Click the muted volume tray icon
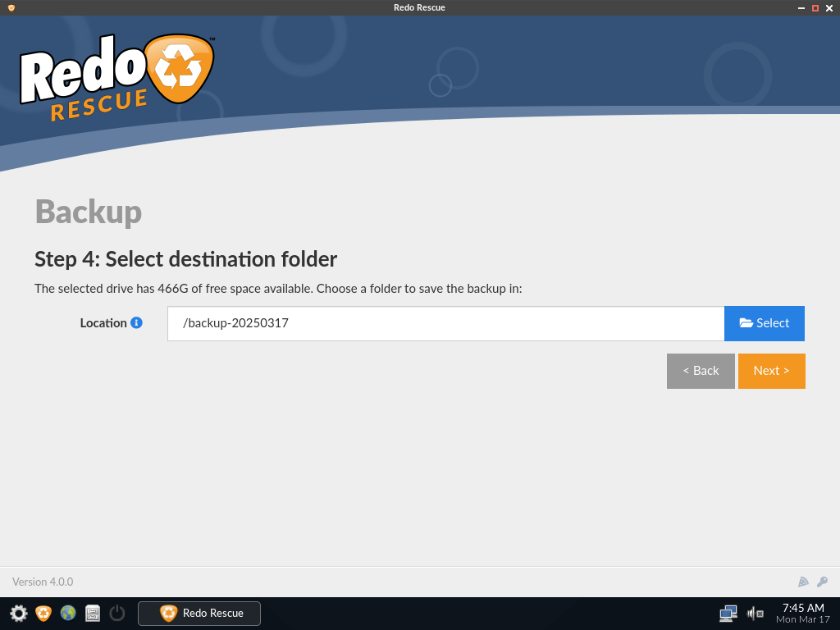The width and height of the screenshot is (840, 630). click(x=756, y=614)
